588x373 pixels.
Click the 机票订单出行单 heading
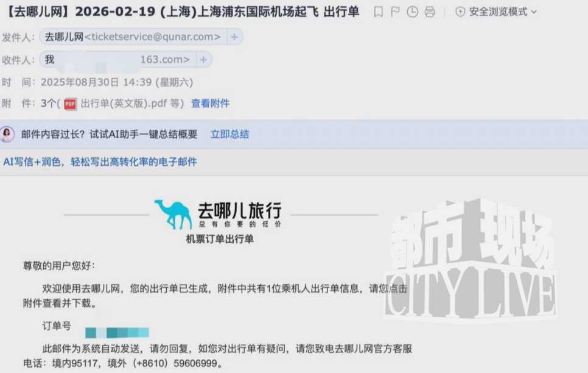pos(219,240)
